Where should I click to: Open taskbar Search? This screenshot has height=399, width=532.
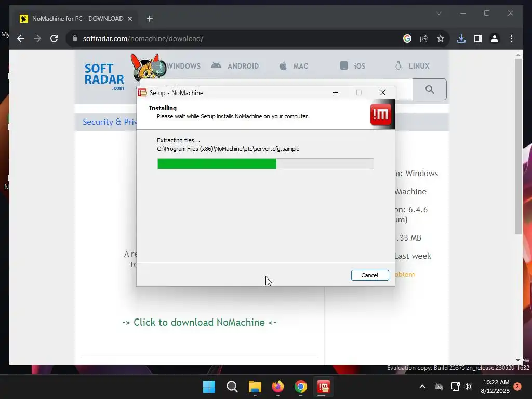232,387
